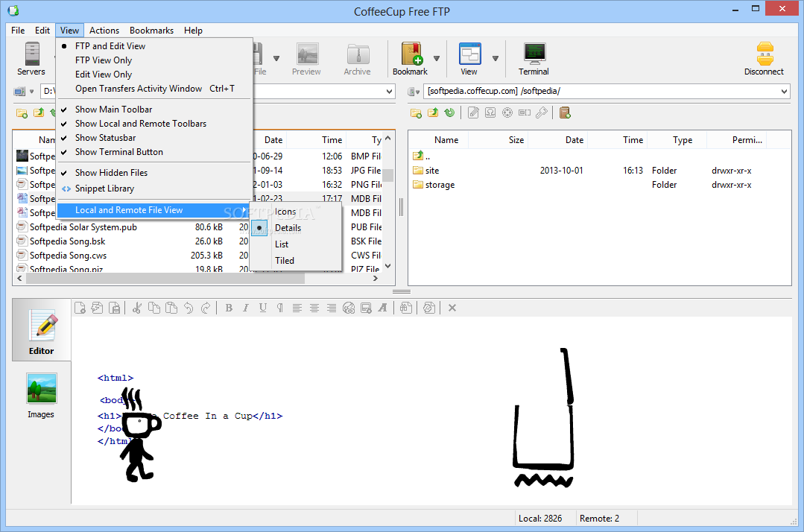Go up one folder in local toolbar
The width and height of the screenshot is (804, 532).
(39, 113)
